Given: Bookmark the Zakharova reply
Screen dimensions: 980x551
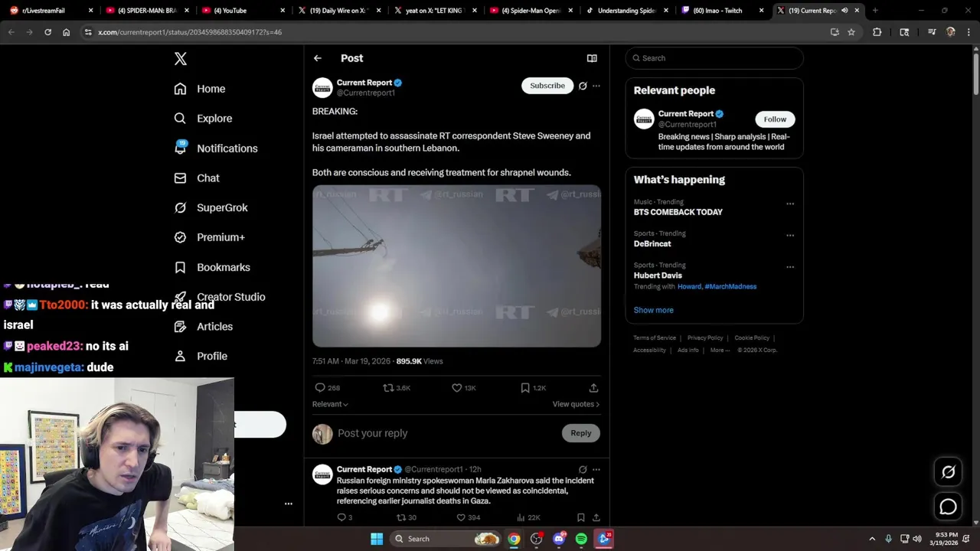Looking at the screenshot, I should 581,517.
